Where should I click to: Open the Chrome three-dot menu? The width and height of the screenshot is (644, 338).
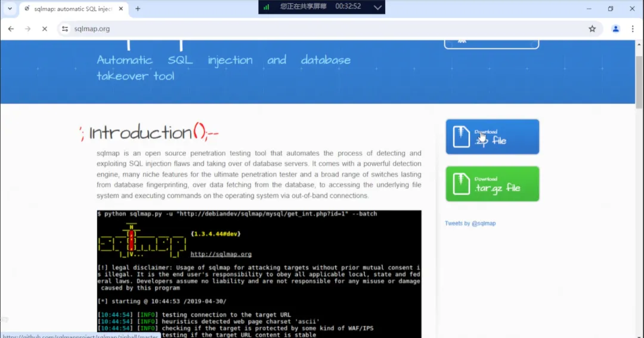pos(633,29)
